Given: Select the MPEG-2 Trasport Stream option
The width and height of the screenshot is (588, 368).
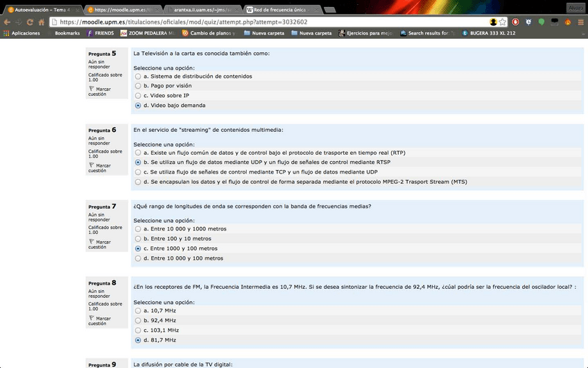Looking at the screenshot, I should [x=138, y=182].
